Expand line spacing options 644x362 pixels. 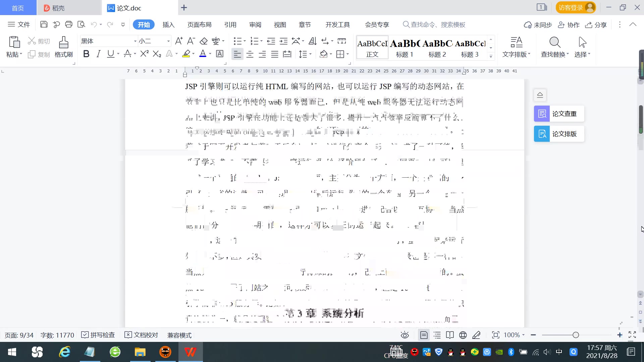pyautogui.click(x=310, y=54)
